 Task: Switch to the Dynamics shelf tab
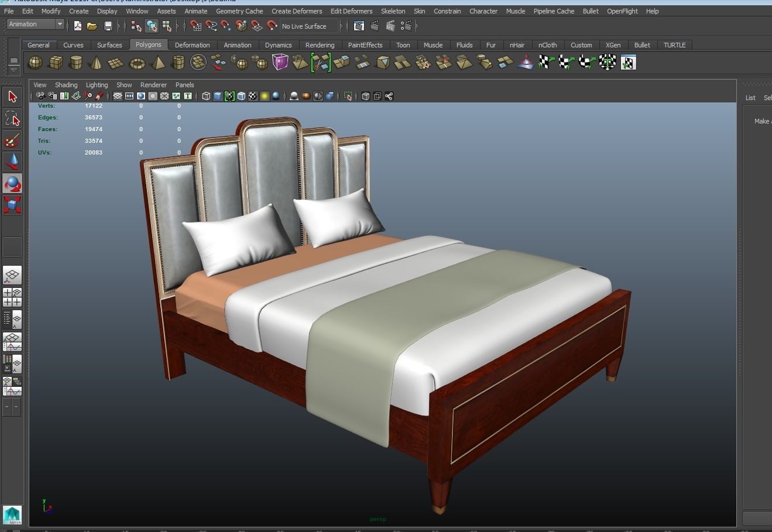(278, 45)
